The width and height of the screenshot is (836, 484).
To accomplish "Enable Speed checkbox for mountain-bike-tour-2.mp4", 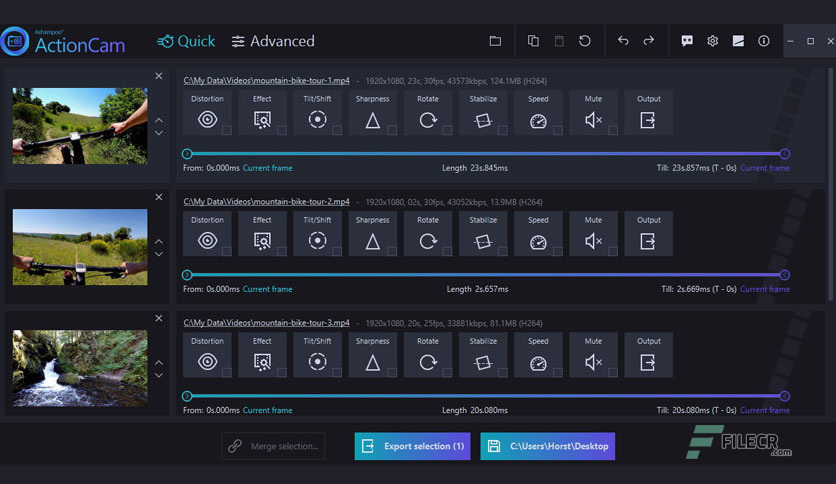I will (558, 251).
